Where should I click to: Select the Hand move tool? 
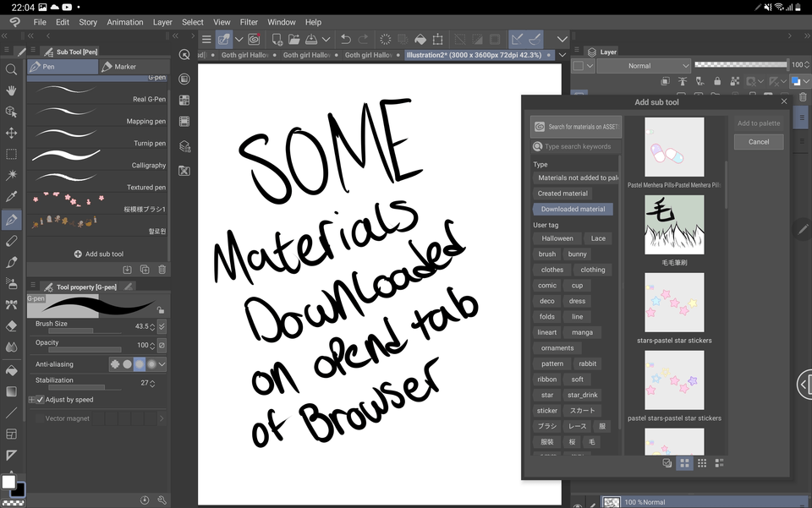[11, 90]
